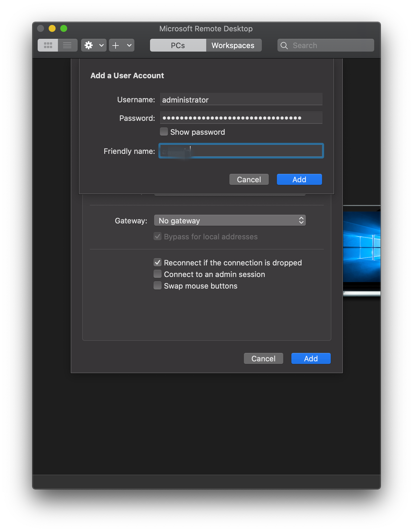Image resolution: width=413 pixels, height=532 pixels.
Task: Open the Gateway dropdown
Action: point(230,221)
